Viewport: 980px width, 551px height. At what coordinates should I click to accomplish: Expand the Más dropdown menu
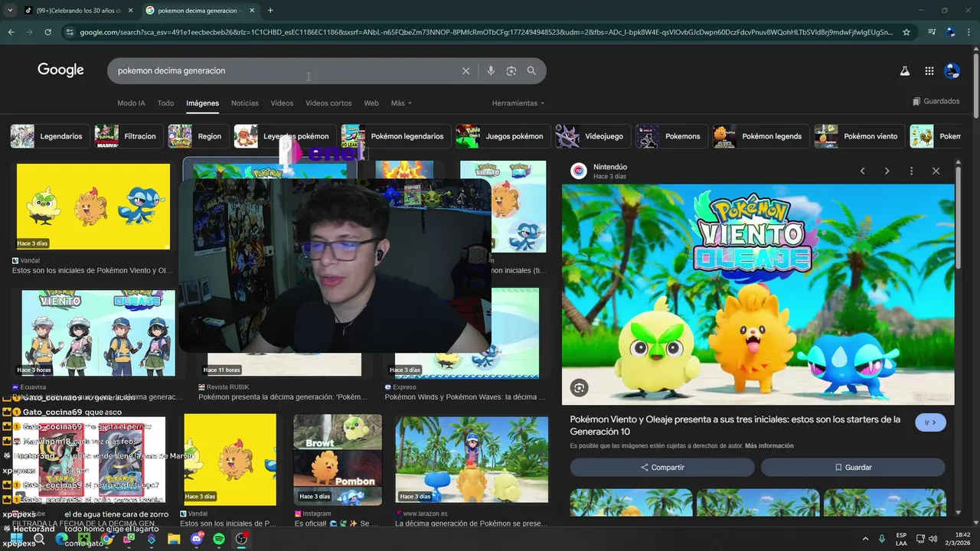[x=401, y=103]
